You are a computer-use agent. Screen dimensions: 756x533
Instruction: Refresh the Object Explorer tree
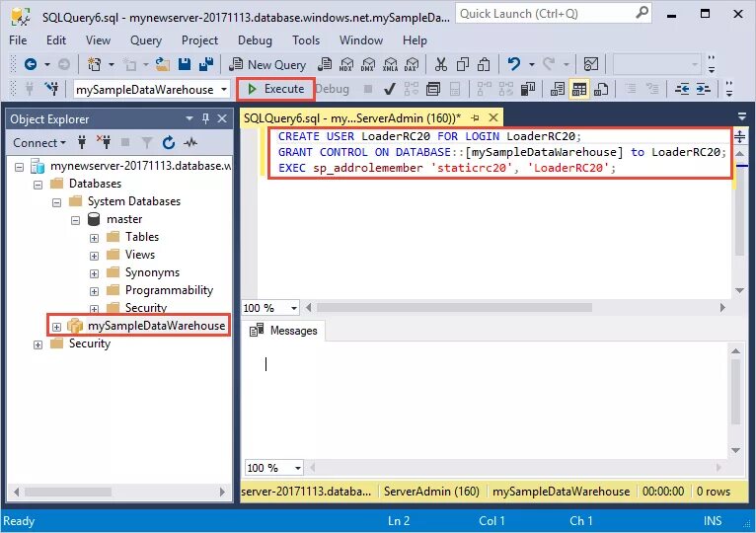pos(168,142)
